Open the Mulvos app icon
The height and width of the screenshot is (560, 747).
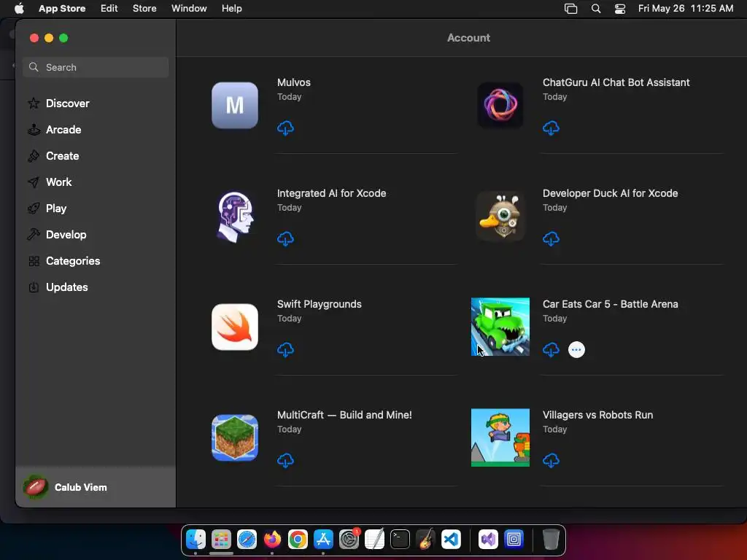235,105
